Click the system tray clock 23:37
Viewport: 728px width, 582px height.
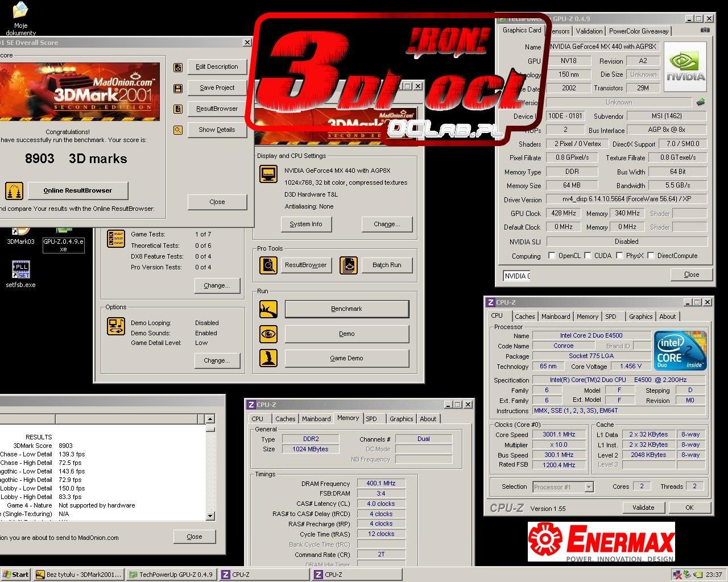(714, 575)
